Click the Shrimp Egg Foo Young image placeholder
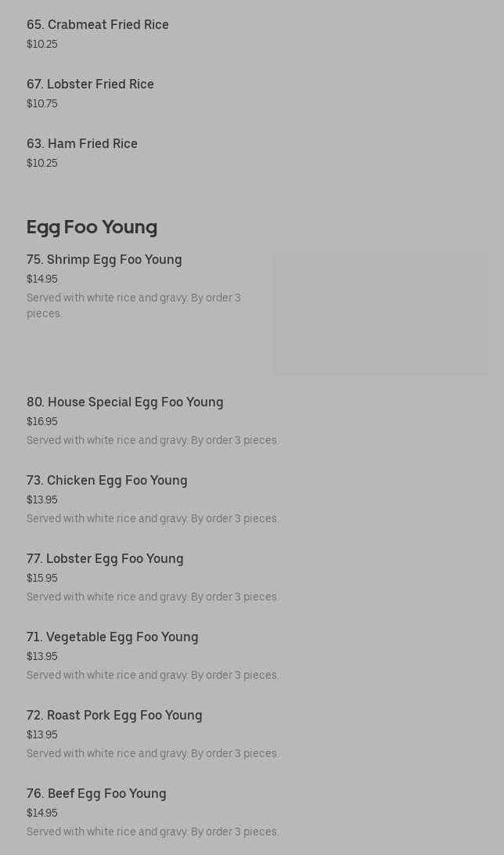The height and width of the screenshot is (855, 504). coord(380,313)
